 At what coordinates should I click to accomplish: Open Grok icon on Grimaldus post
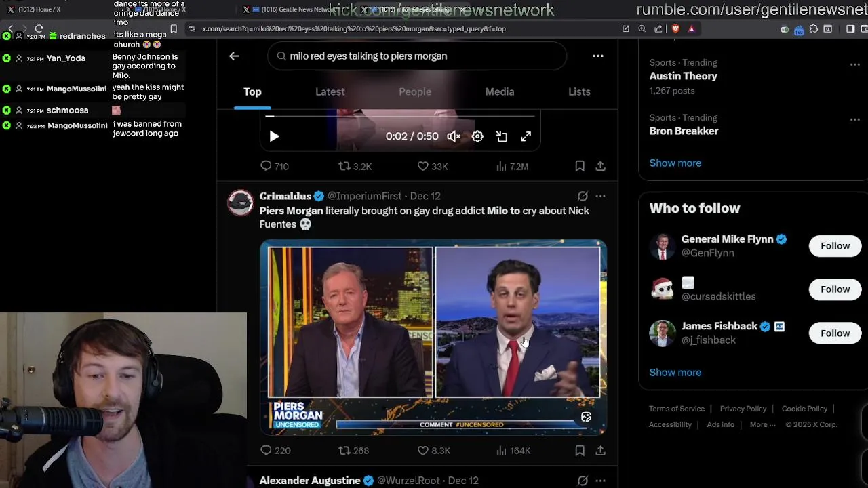pos(583,196)
